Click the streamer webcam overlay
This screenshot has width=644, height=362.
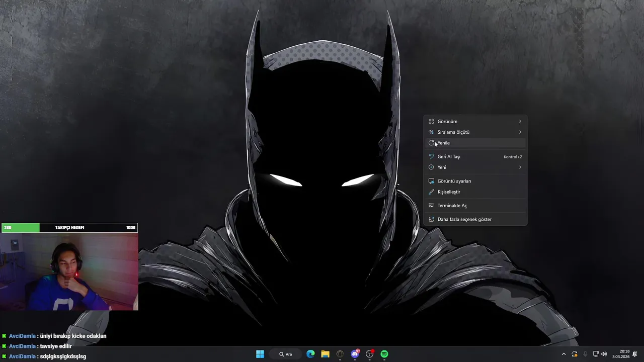click(x=69, y=271)
